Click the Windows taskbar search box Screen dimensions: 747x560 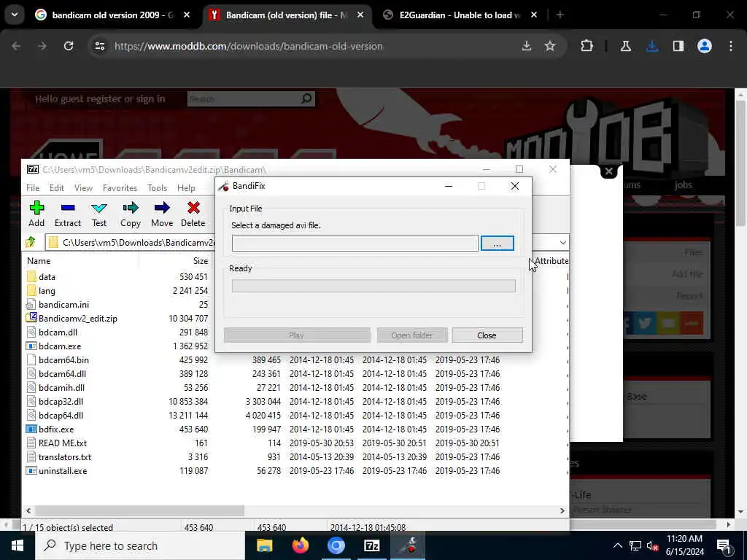tap(140, 545)
